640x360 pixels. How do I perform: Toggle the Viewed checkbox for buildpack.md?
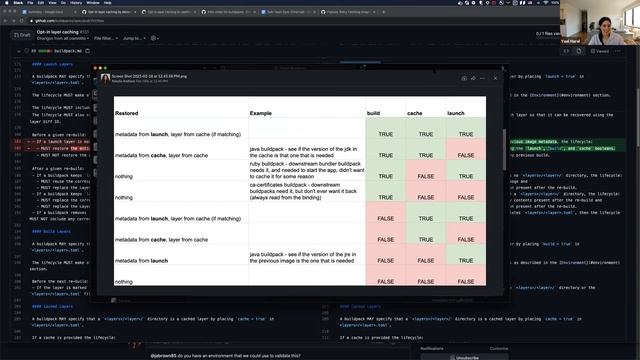(600, 51)
